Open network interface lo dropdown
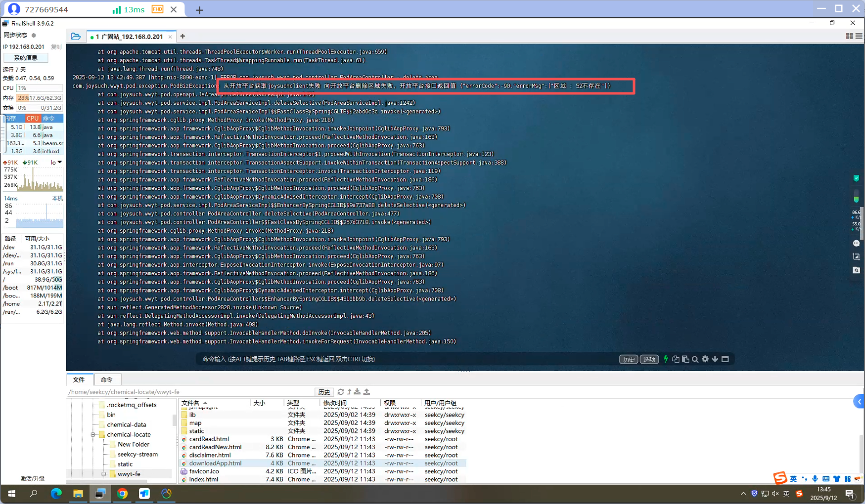865x504 pixels. pyautogui.click(x=56, y=162)
